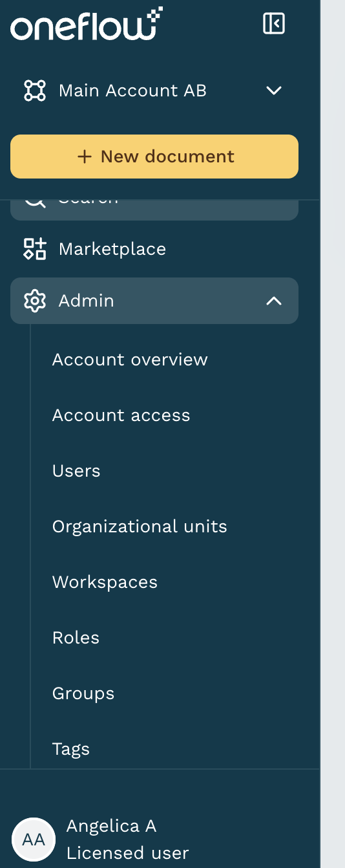Open Organizational units
This screenshot has height=868, width=345.
(x=140, y=526)
